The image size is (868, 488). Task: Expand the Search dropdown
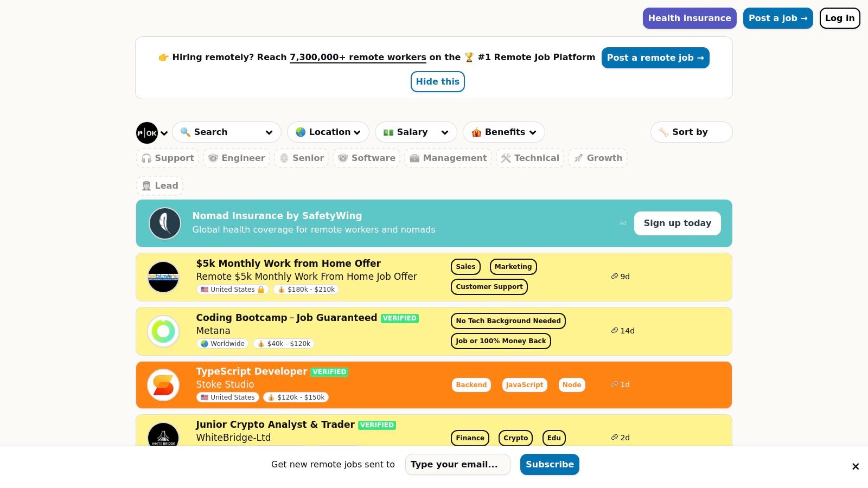point(227,132)
